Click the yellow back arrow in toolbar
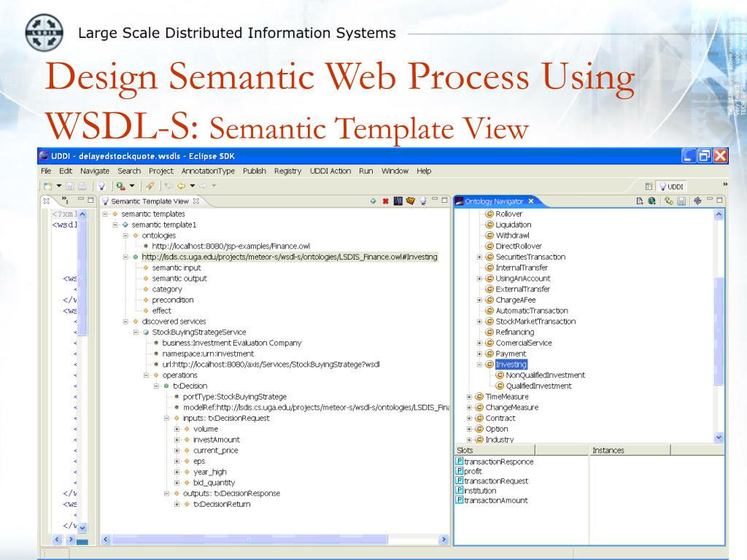 (180, 185)
